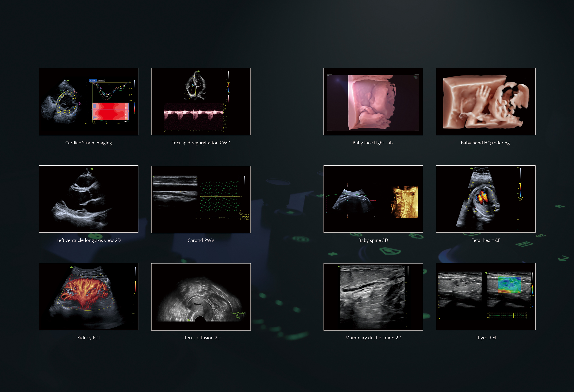Image resolution: width=574 pixels, height=392 pixels.
Task: Open the Mammary duct dilation 2D image
Action: 373,297
